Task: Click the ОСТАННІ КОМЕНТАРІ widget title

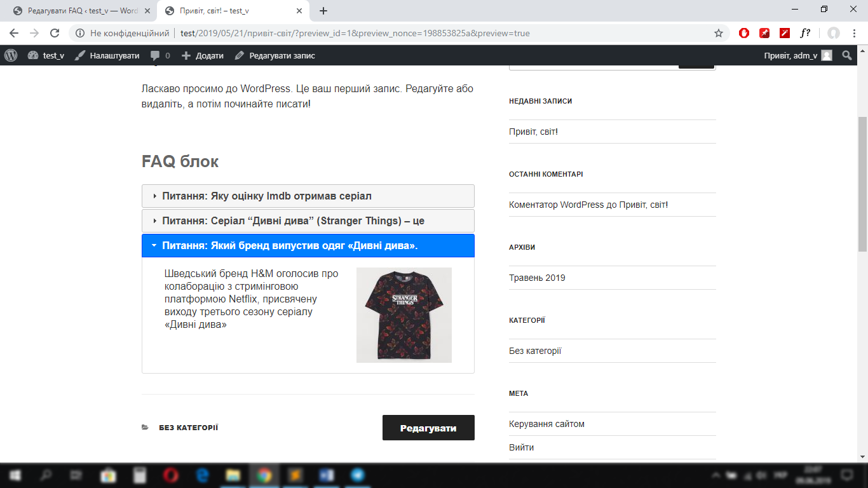Action: pyautogui.click(x=546, y=174)
